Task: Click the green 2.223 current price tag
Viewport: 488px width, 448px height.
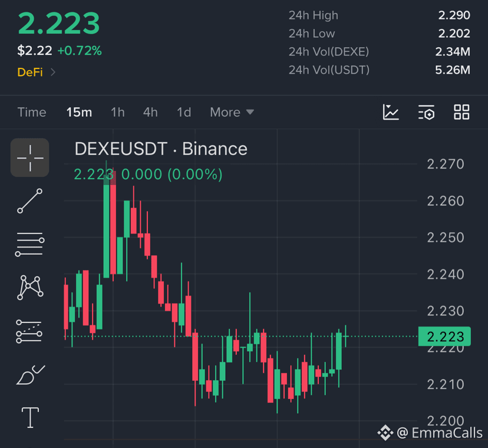Action: point(444,337)
